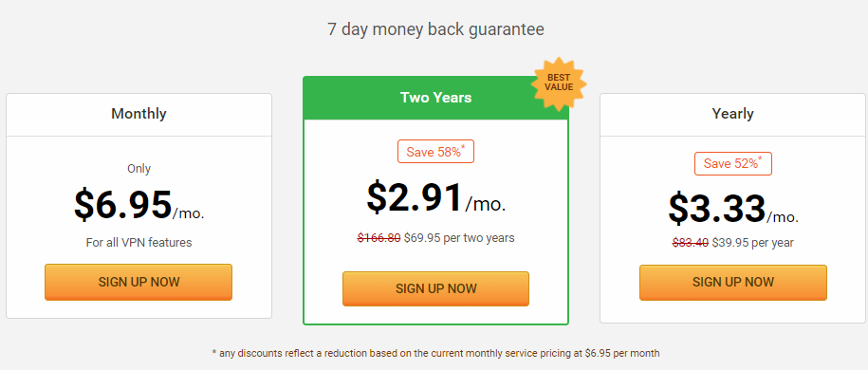The width and height of the screenshot is (868, 370).
Task: Click the $6.95/mo. price
Action: click(x=139, y=206)
